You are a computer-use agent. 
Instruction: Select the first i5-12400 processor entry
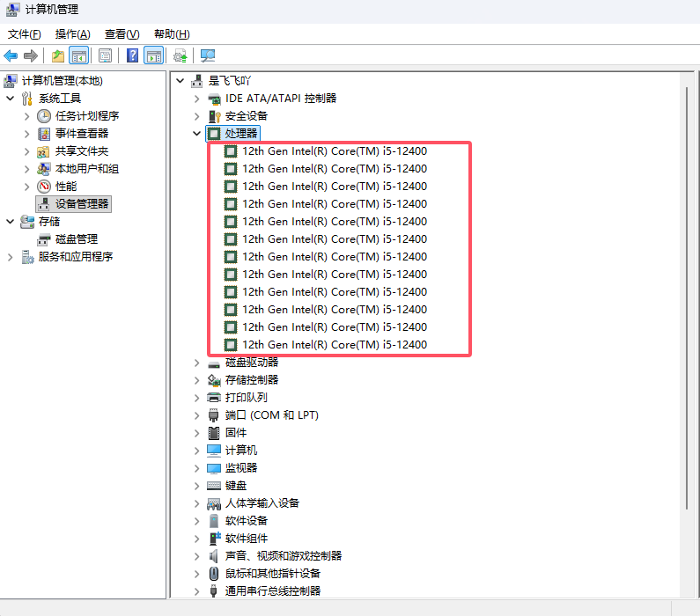pos(334,151)
